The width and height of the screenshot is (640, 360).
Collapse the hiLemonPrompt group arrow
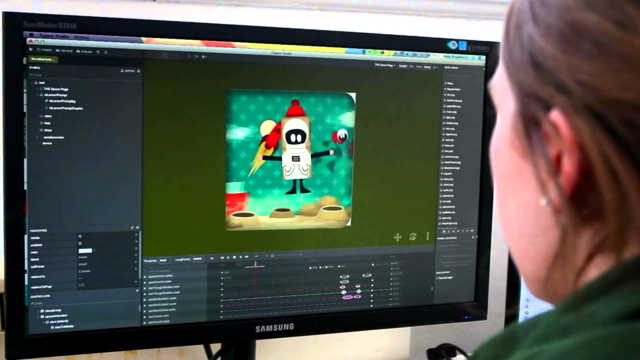tap(37, 95)
